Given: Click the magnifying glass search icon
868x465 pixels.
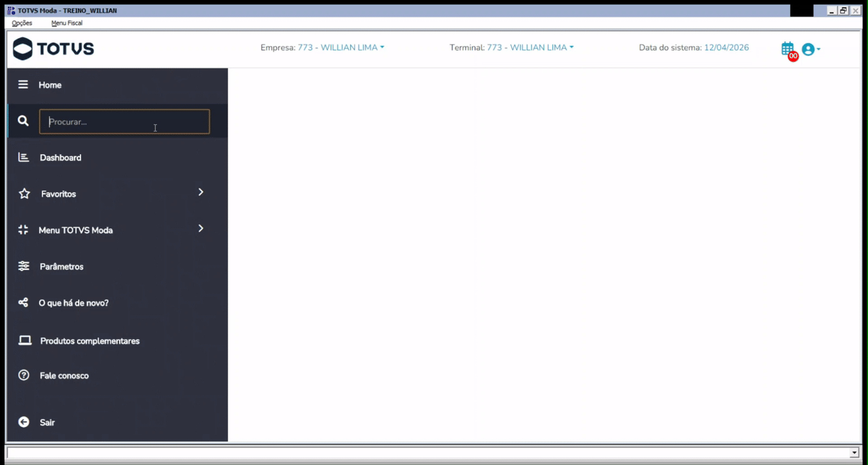Looking at the screenshot, I should pos(23,120).
